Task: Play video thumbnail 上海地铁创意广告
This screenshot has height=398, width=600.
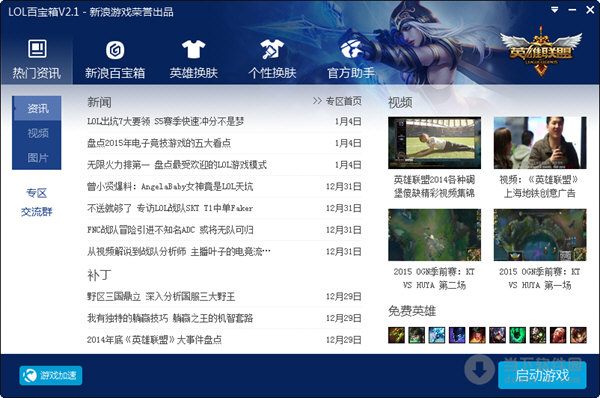Action: (x=540, y=143)
